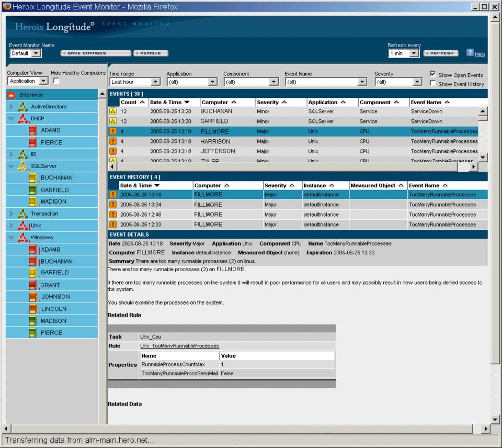This screenshot has width=502, height=448.
Task: Click the Transaction group icon in the tree
Action: pyautogui.click(x=22, y=214)
